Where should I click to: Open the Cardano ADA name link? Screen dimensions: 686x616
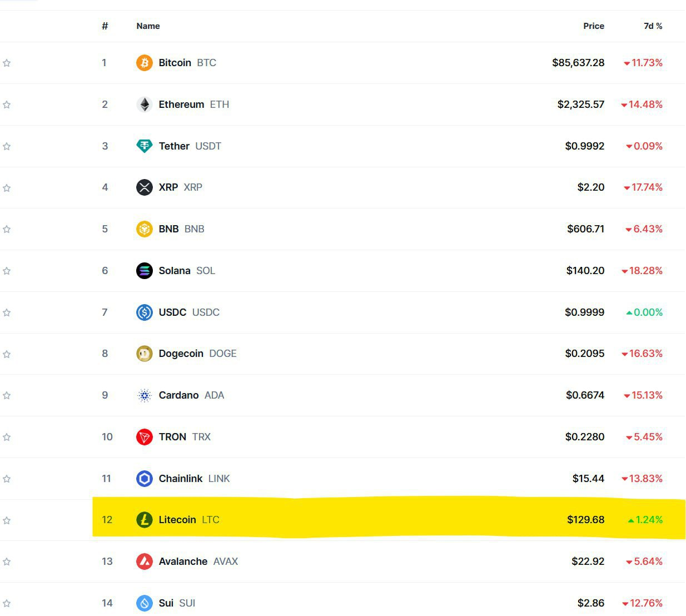[178, 395]
